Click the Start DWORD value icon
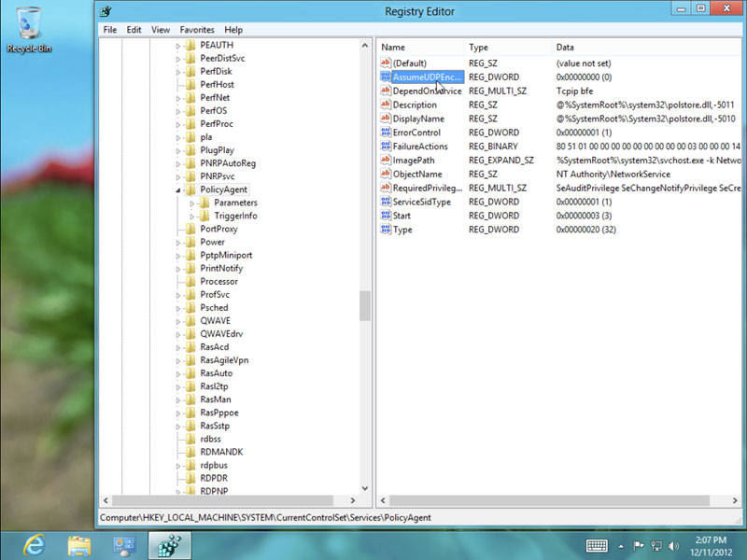Image resolution: width=747 pixels, height=560 pixels. [x=386, y=216]
